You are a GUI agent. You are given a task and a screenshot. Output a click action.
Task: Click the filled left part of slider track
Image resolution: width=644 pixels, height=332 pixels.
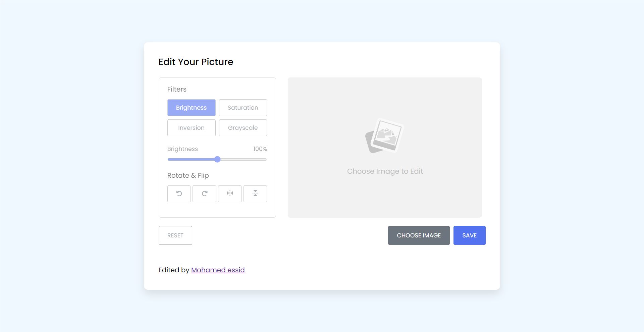click(x=191, y=159)
